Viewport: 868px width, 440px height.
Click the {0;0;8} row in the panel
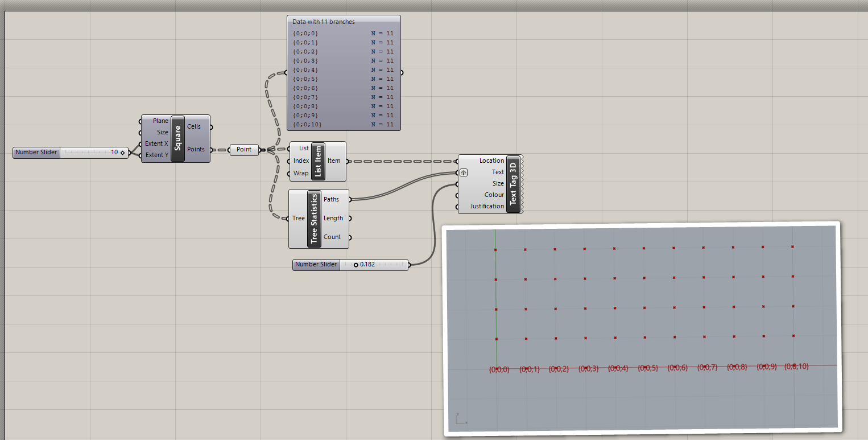[344, 106]
